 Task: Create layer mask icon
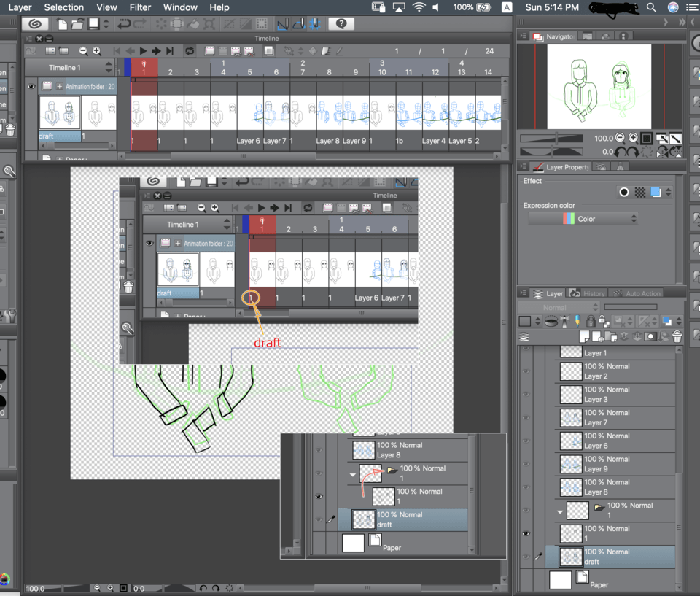coord(650,336)
